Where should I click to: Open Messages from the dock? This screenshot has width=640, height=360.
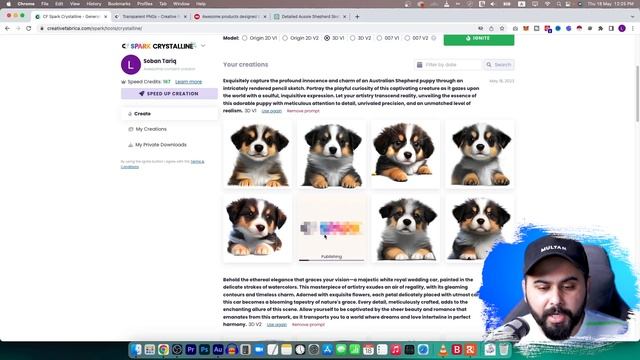click(341, 350)
